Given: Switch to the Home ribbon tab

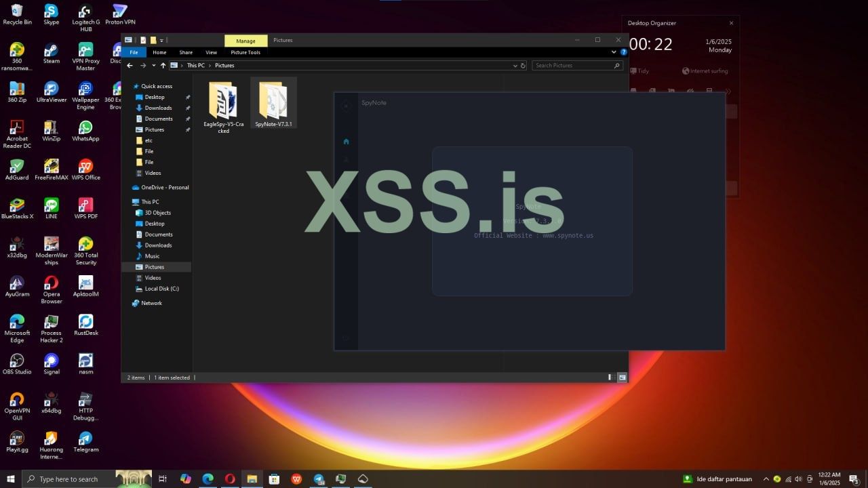Looking at the screenshot, I should click(159, 52).
